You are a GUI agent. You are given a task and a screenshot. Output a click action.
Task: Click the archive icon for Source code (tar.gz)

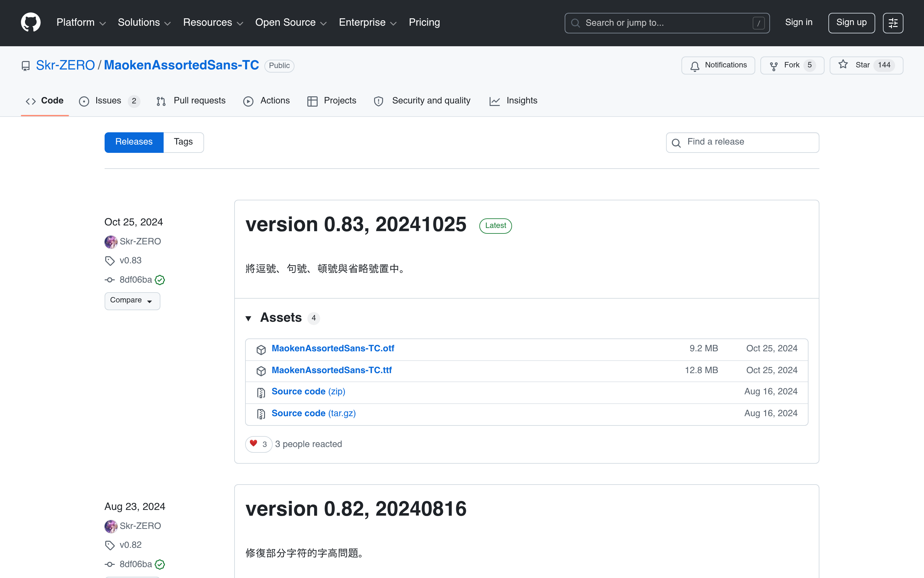pos(261,414)
